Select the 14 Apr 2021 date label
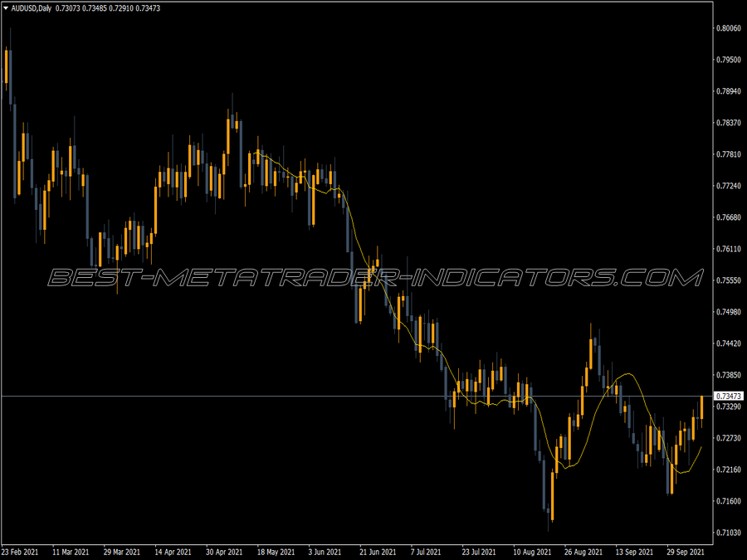The width and height of the screenshot is (747, 560). (x=173, y=552)
